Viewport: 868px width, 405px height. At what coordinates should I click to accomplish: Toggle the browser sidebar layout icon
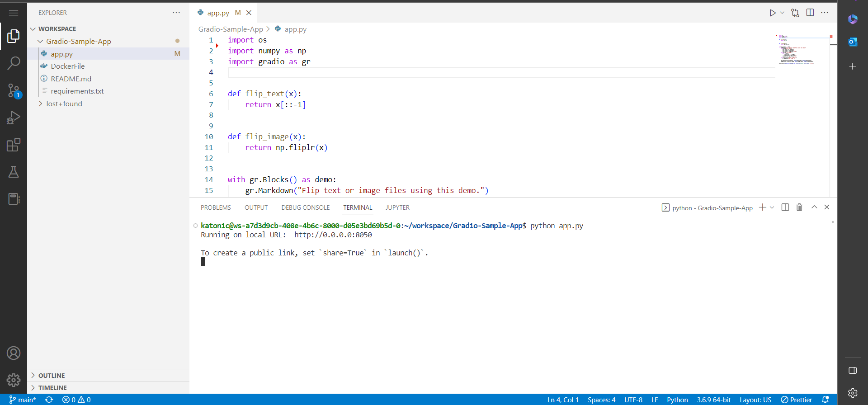coord(853,371)
